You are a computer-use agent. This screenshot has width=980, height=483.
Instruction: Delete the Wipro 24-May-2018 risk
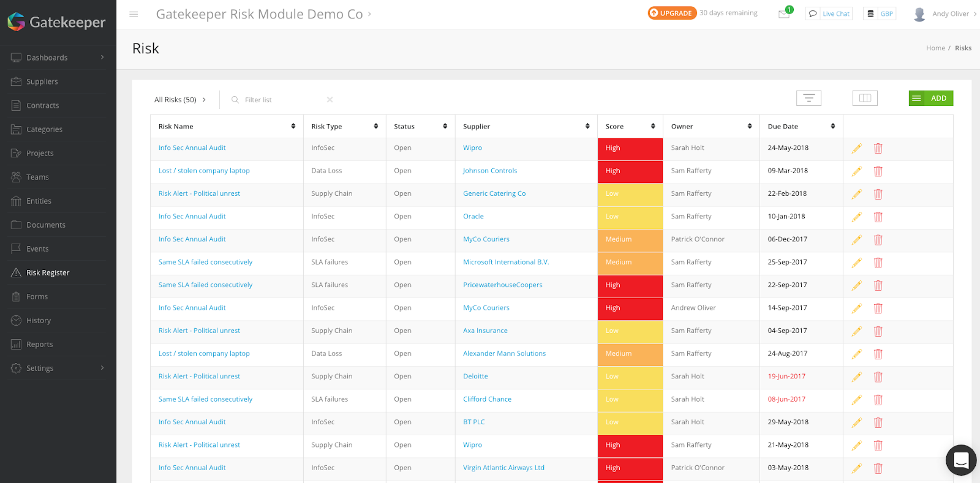tap(878, 148)
